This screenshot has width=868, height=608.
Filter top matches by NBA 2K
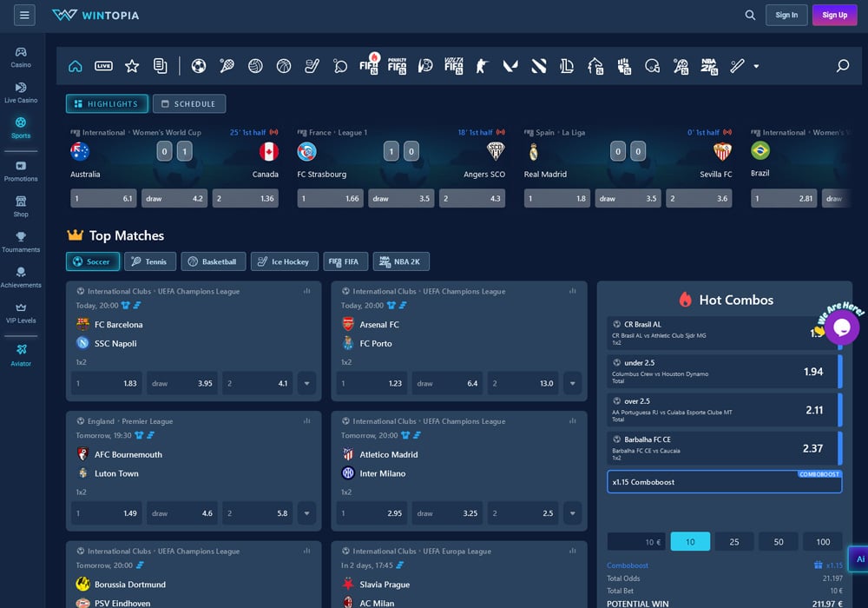(401, 261)
